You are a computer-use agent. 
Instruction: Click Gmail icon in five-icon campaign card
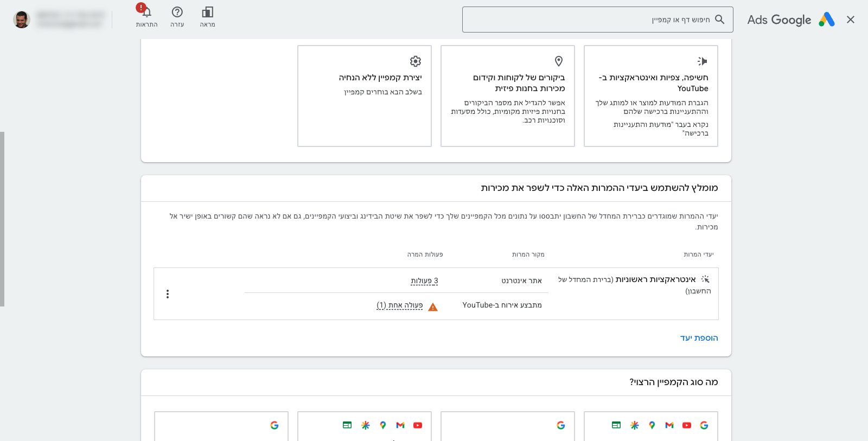coord(400,425)
